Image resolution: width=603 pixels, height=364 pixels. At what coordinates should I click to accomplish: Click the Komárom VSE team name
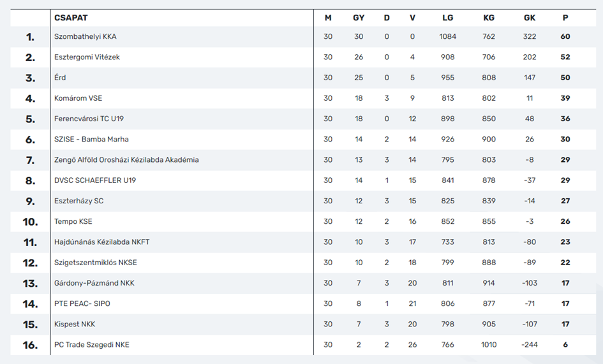pyautogui.click(x=78, y=98)
